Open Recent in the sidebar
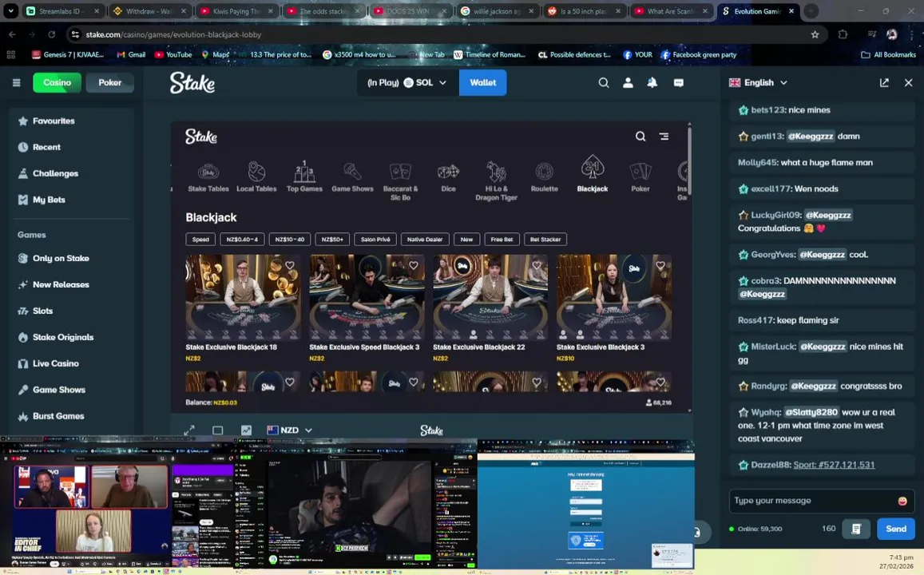The image size is (924, 575). click(x=71, y=147)
